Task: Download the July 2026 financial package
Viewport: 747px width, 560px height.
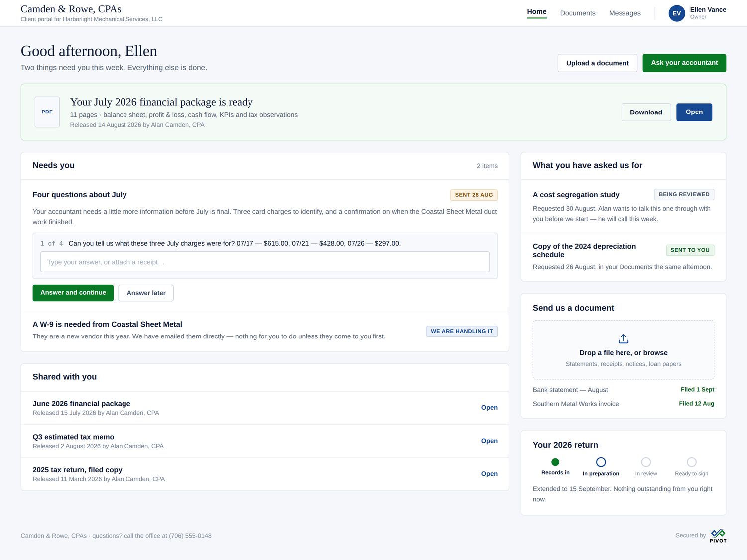Action: tap(646, 112)
